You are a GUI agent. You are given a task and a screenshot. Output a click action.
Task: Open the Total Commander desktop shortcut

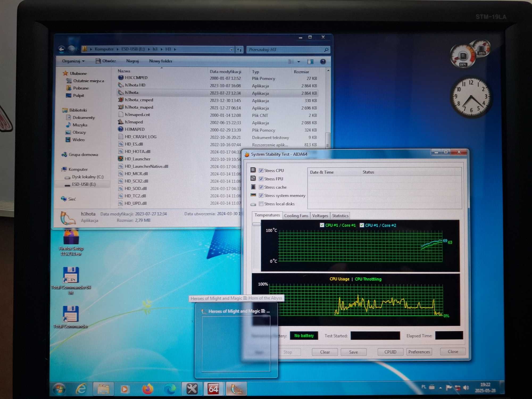pyautogui.click(x=71, y=314)
